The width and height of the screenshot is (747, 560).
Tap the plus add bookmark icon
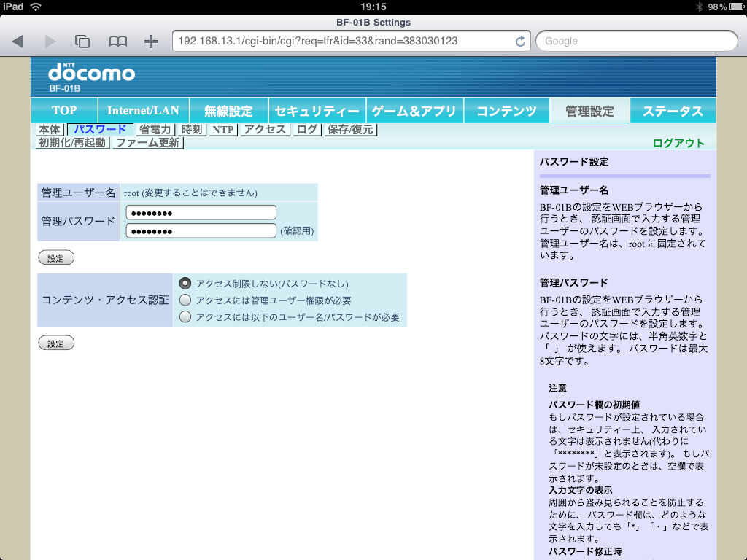point(151,42)
